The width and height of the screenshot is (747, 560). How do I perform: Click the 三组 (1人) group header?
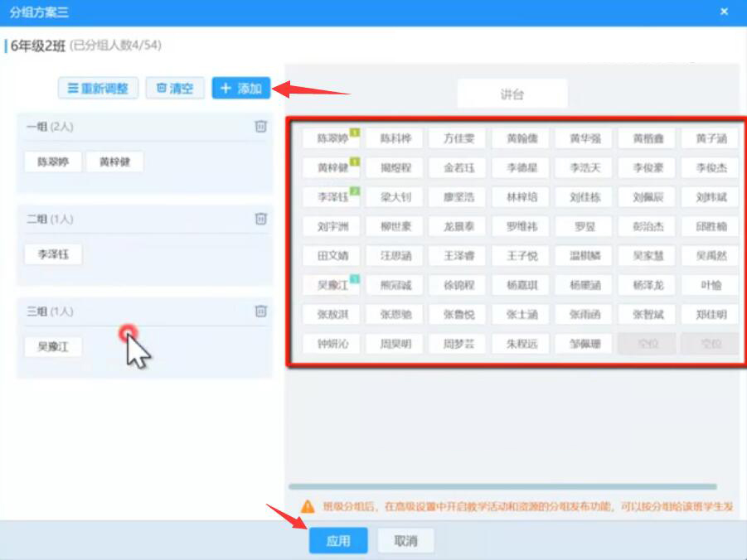50,311
